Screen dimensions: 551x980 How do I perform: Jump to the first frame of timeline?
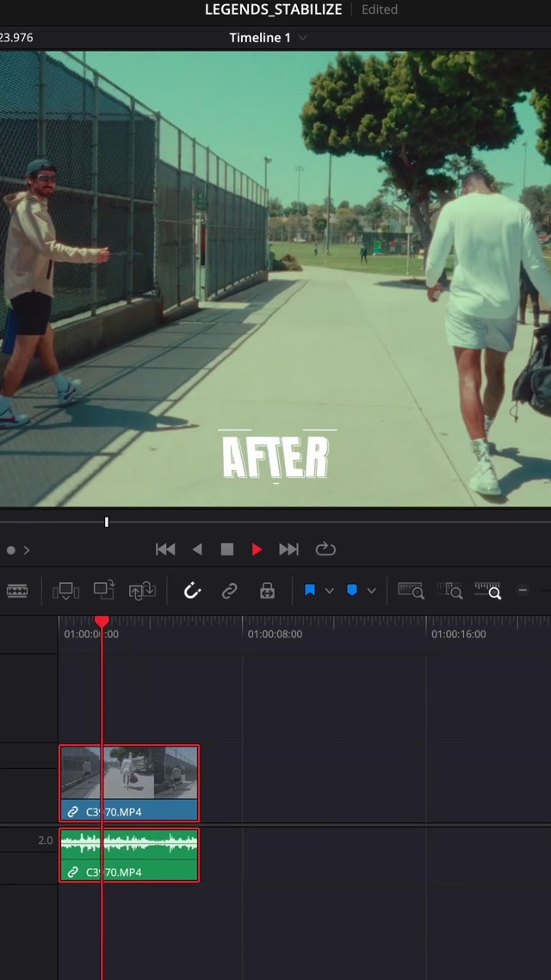[x=165, y=549]
